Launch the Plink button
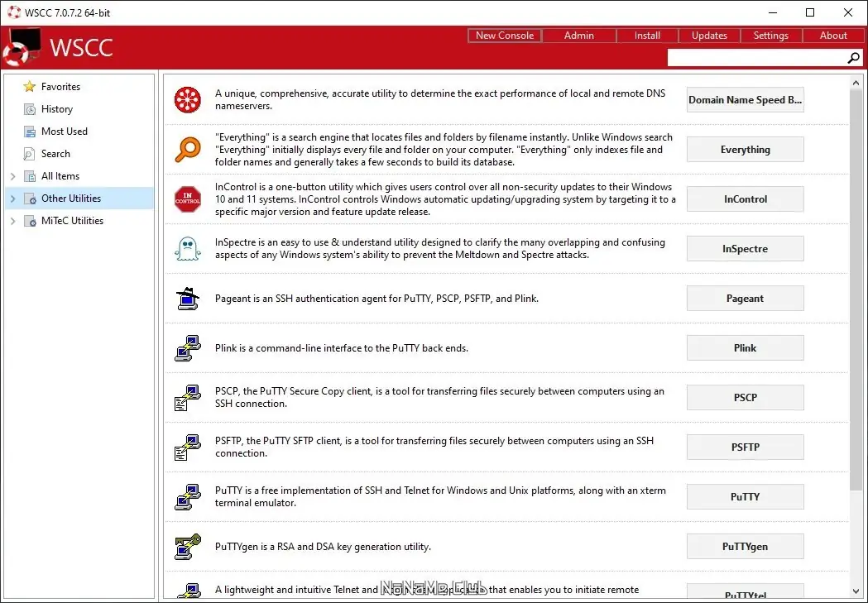 point(745,348)
